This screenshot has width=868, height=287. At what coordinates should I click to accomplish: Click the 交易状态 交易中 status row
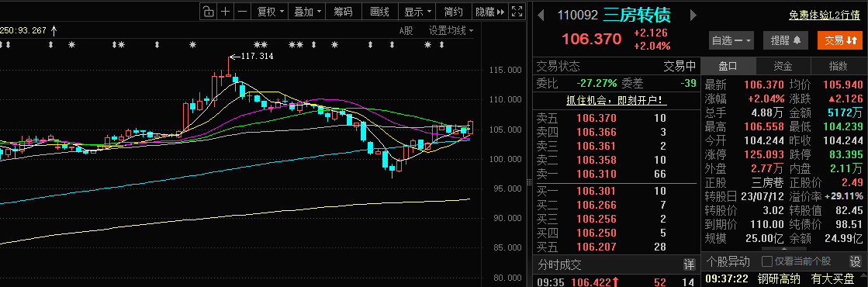616,67
